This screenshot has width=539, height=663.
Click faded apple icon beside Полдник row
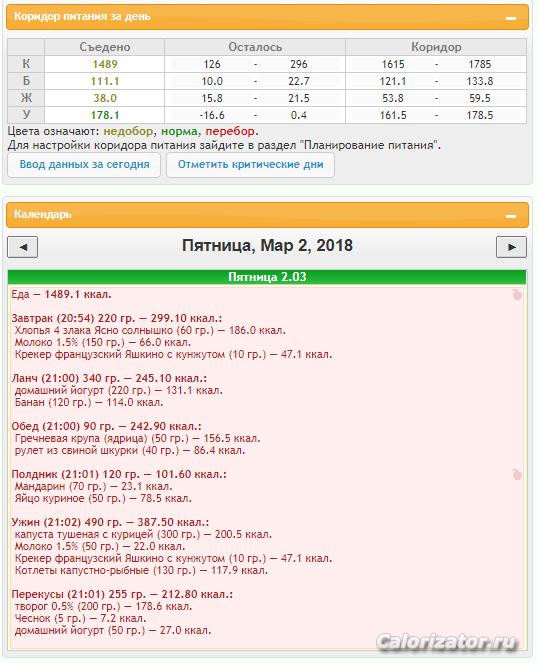pyautogui.click(x=517, y=474)
